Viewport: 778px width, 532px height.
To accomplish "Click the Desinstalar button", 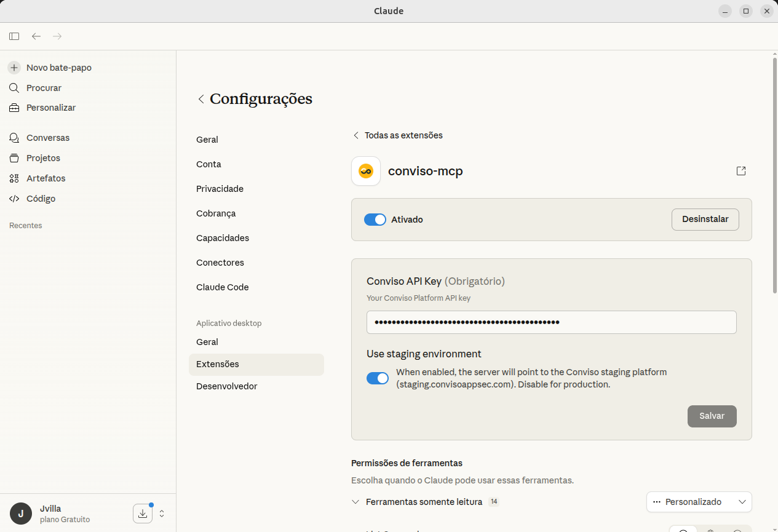I will 705,220.
